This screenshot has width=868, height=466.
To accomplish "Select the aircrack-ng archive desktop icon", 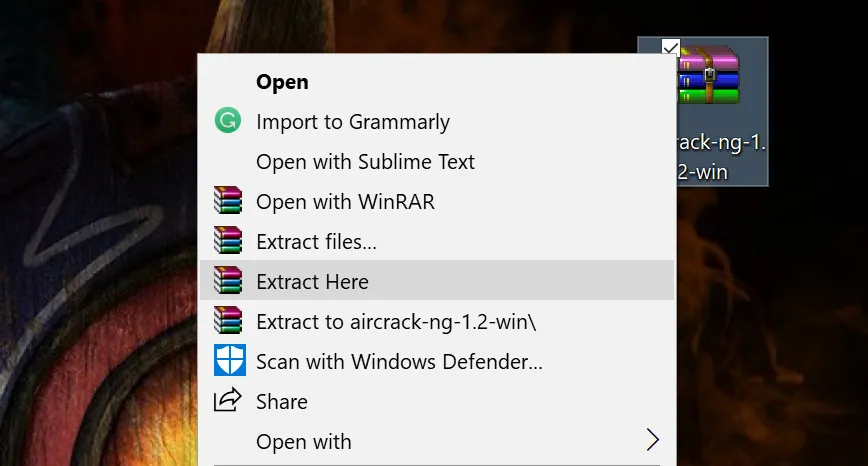I will point(708,75).
